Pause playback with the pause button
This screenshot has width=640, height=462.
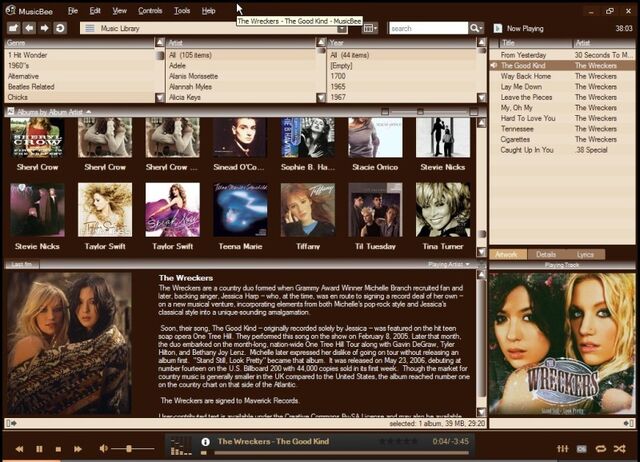39,449
